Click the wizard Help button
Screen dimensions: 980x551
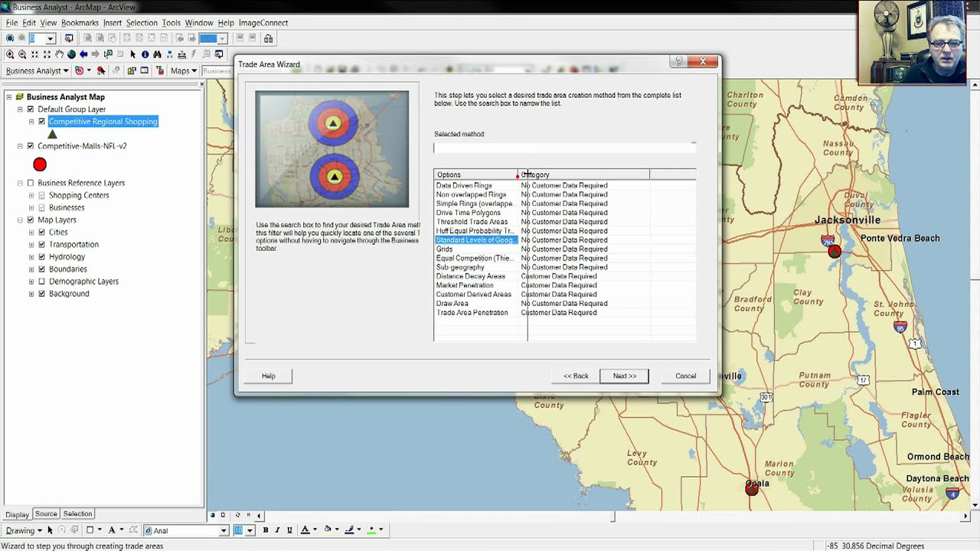tap(268, 376)
